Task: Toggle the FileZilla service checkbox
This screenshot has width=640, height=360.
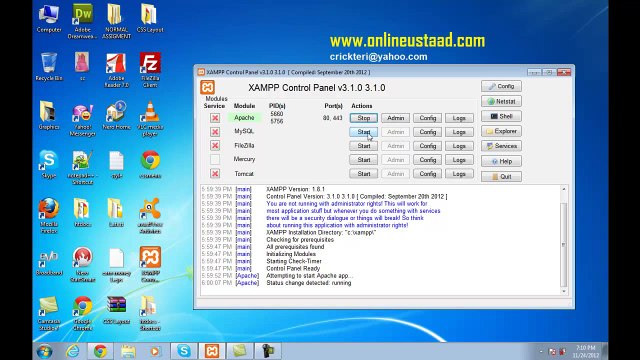Action: point(215,146)
